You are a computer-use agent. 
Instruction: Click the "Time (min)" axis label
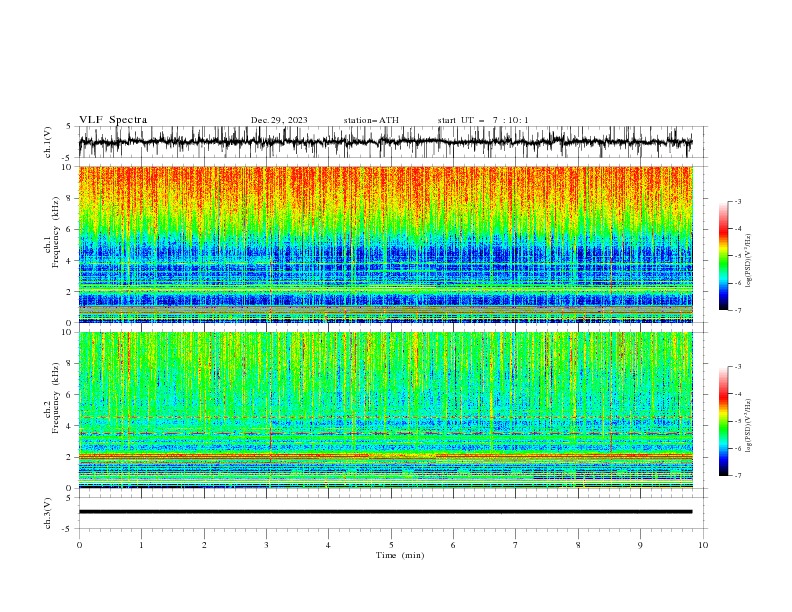pos(400,555)
